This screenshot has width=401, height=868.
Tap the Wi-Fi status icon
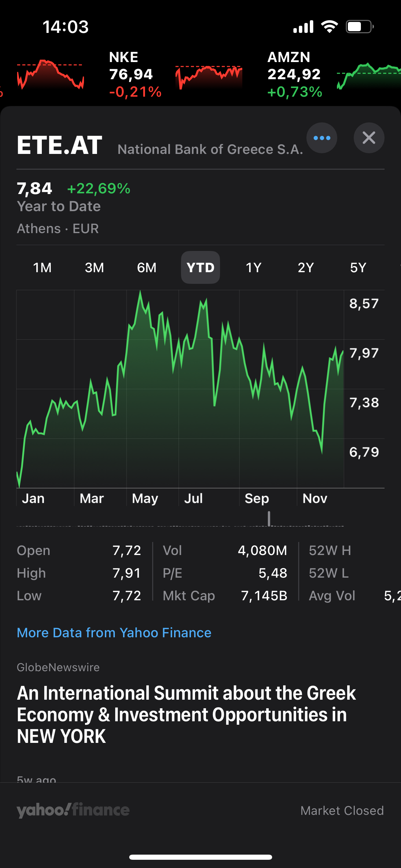click(x=329, y=26)
